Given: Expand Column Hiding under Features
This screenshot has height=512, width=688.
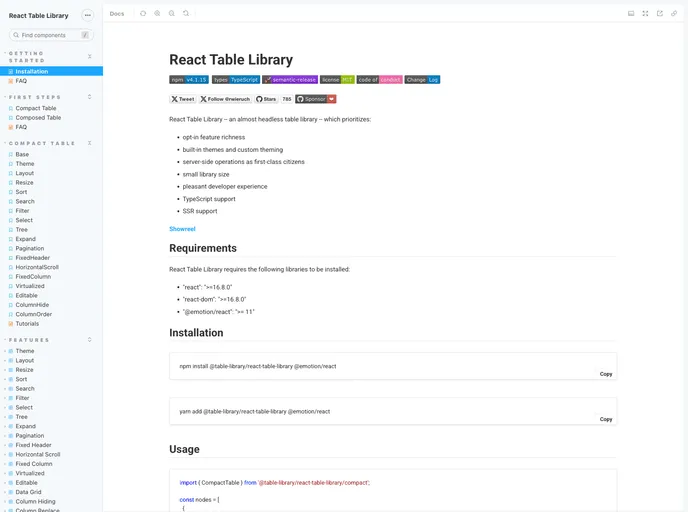Looking at the screenshot, I should click(x=35, y=501).
